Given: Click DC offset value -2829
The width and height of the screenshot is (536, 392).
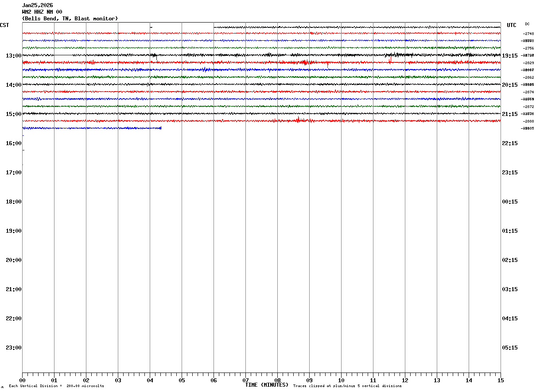Looking at the screenshot, I should (528, 63).
